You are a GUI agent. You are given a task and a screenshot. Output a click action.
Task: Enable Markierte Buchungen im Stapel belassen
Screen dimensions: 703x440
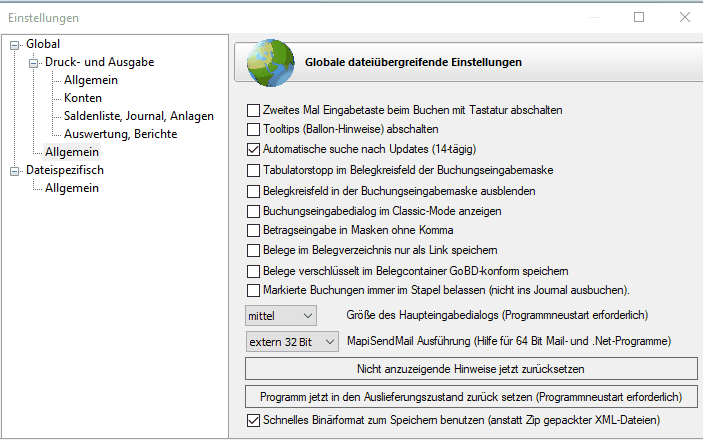[x=253, y=291]
